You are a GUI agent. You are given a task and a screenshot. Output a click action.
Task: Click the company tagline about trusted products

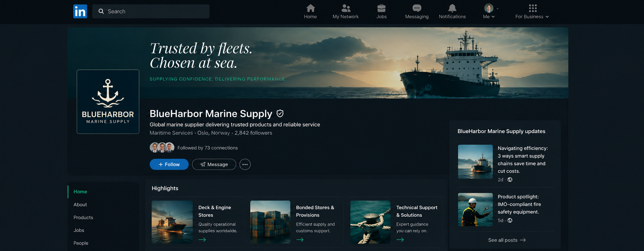235,124
